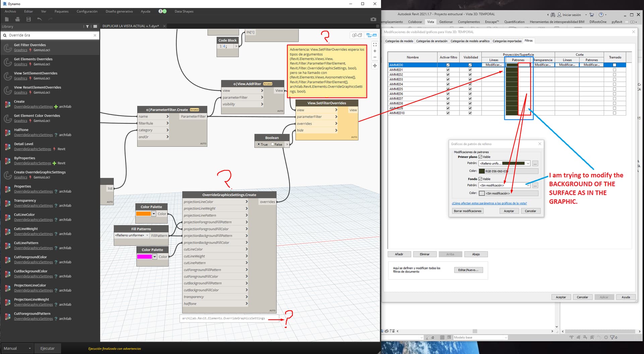Click the Borrar modificaciones button
The height and width of the screenshot is (354, 644).
point(467,211)
